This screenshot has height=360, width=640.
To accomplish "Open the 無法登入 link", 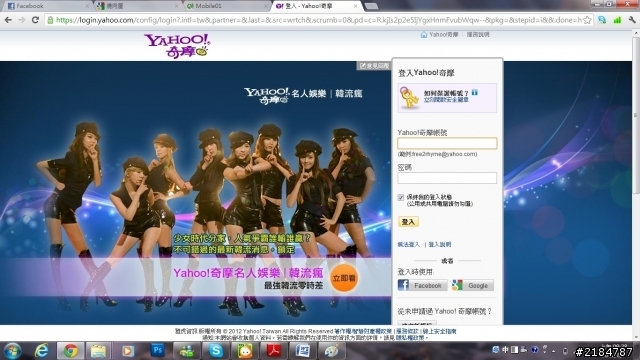I will (409, 244).
